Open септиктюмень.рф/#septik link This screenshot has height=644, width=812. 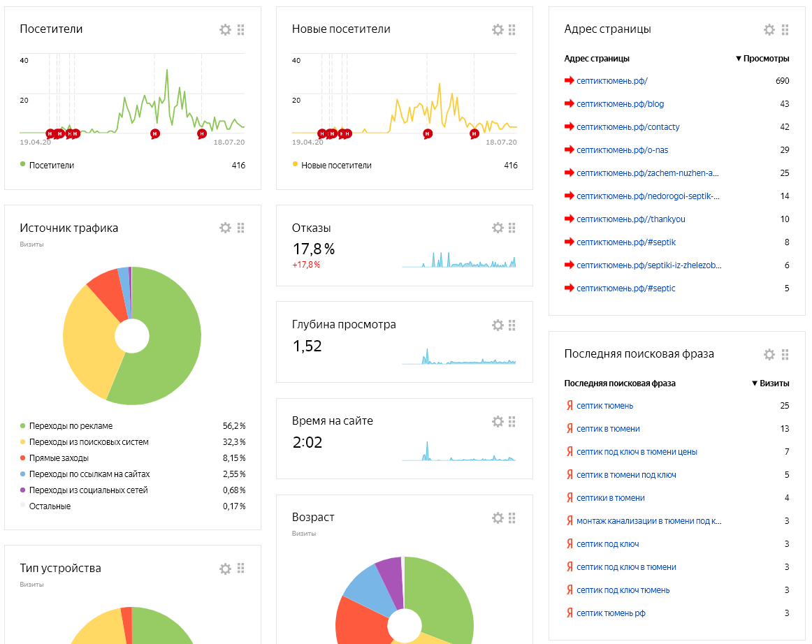pyautogui.click(x=626, y=242)
